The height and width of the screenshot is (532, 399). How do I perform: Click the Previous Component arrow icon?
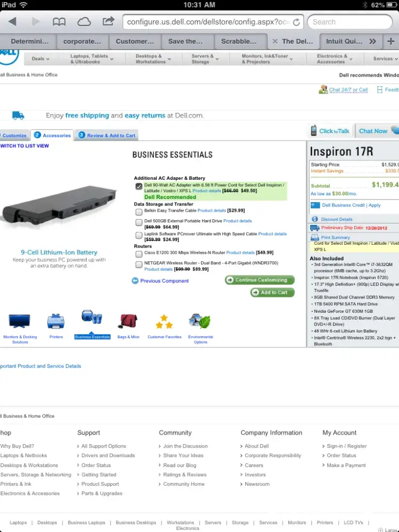pyautogui.click(x=135, y=281)
